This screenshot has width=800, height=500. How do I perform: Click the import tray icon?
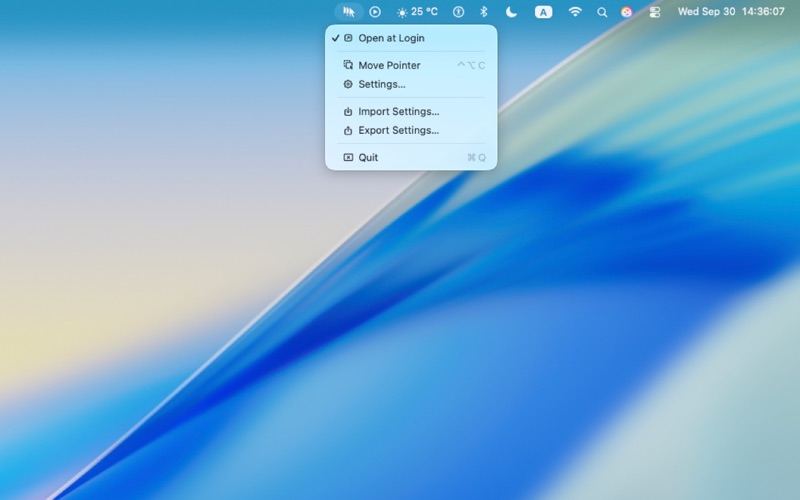348,111
